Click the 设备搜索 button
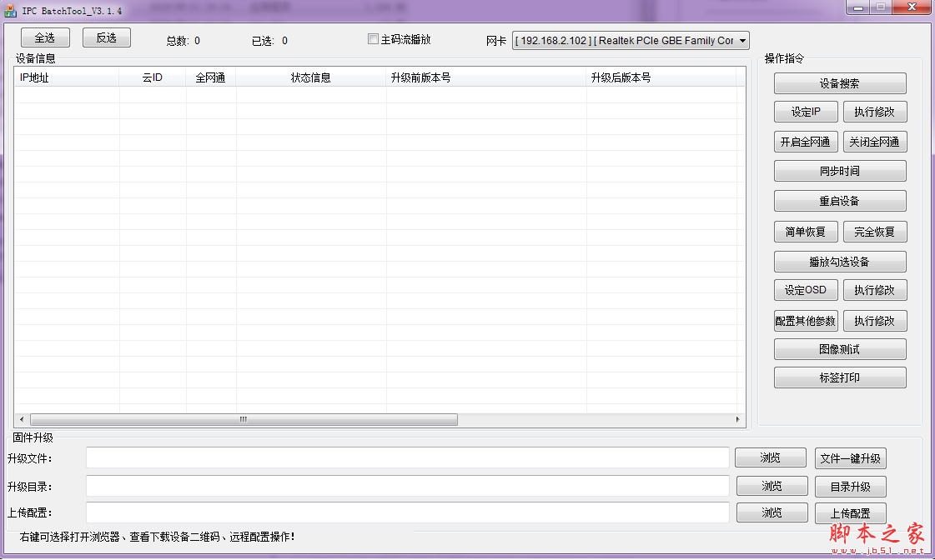 pos(840,83)
